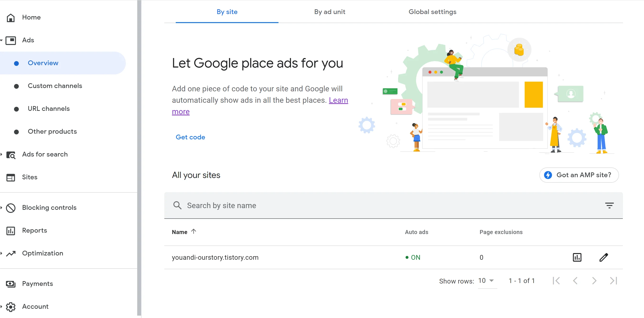The width and height of the screenshot is (644, 318).
Task: Expand the Account section arrow
Action: pos(1,307)
